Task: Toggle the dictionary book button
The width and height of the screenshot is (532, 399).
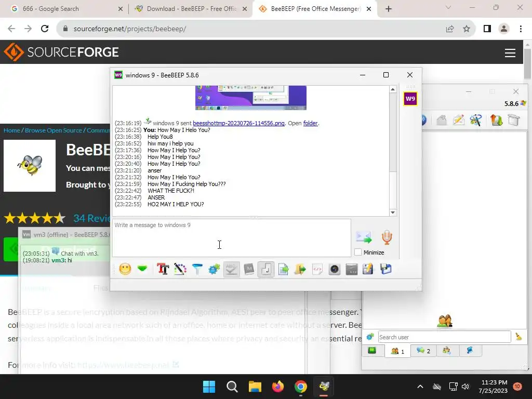Action: coord(249,270)
